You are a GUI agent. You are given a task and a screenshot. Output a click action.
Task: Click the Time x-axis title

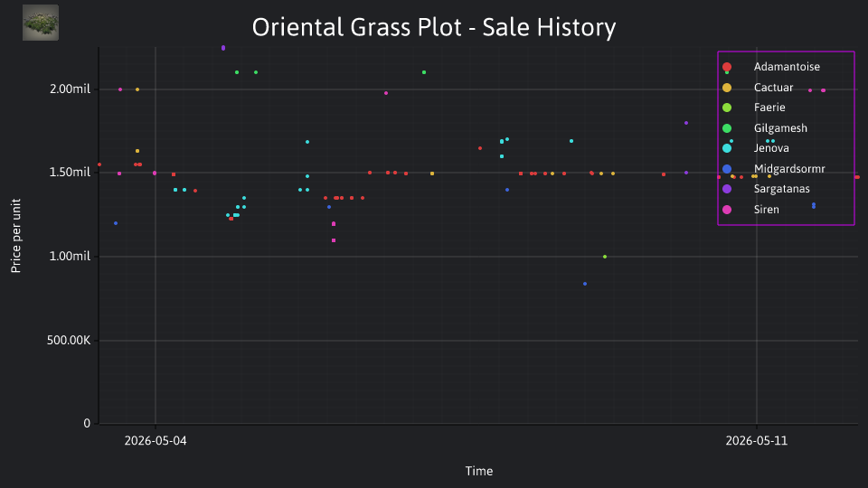(x=479, y=472)
